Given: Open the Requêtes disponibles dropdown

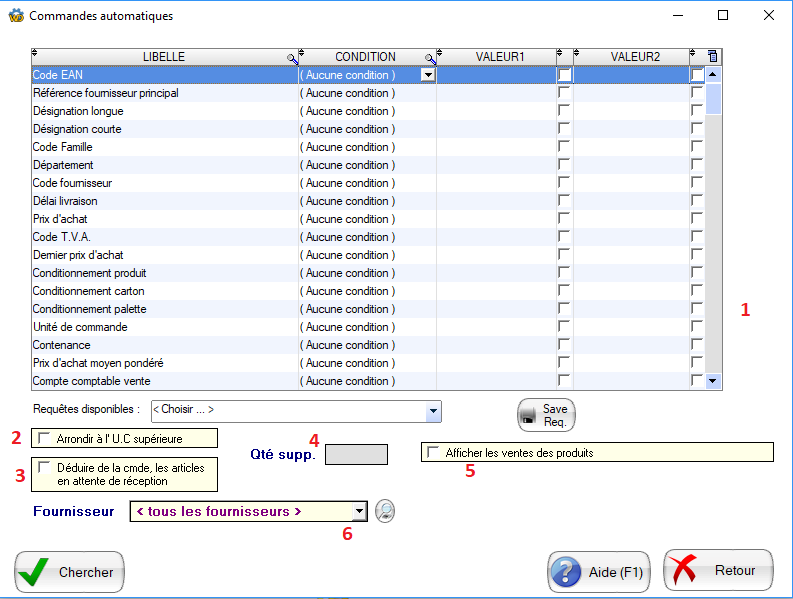Looking at the screenshot, I should (433, 410).
